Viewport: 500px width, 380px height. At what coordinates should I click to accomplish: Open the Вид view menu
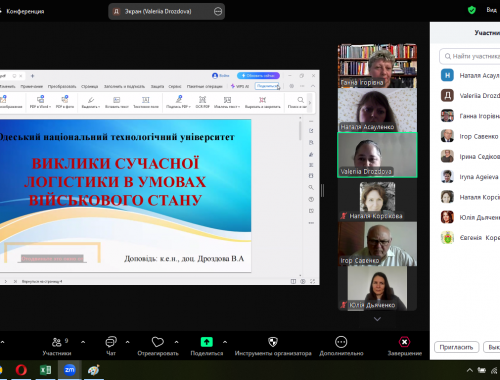point(491,10)
